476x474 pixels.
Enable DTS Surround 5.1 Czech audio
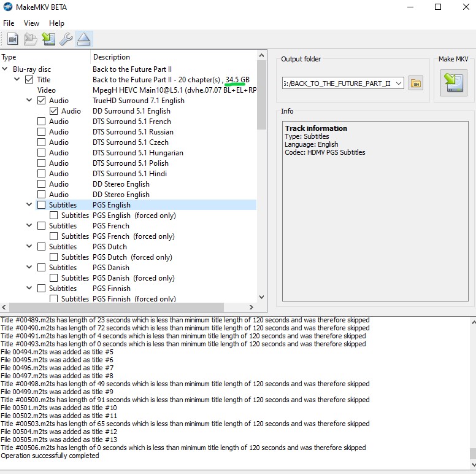[41, 142]
